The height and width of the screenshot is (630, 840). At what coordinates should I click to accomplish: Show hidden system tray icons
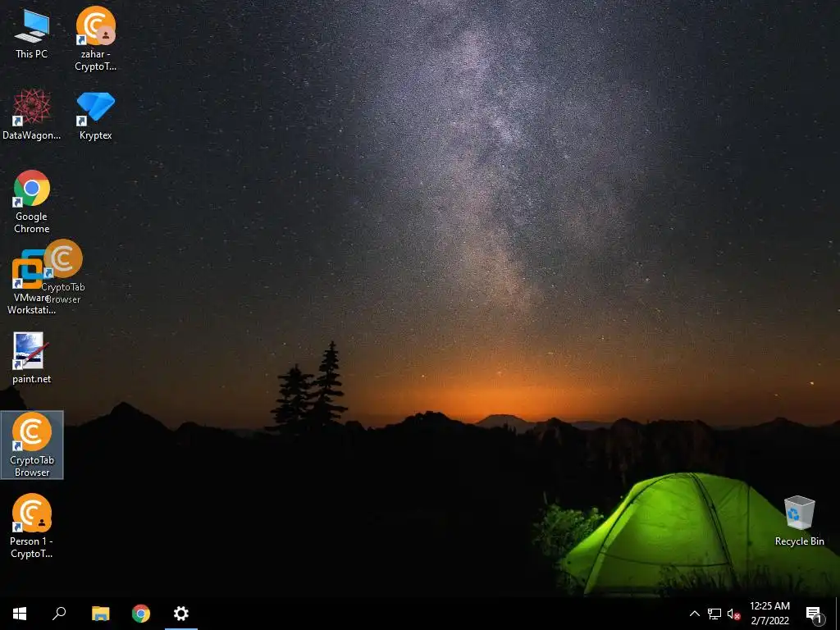(x=694, y=614)
